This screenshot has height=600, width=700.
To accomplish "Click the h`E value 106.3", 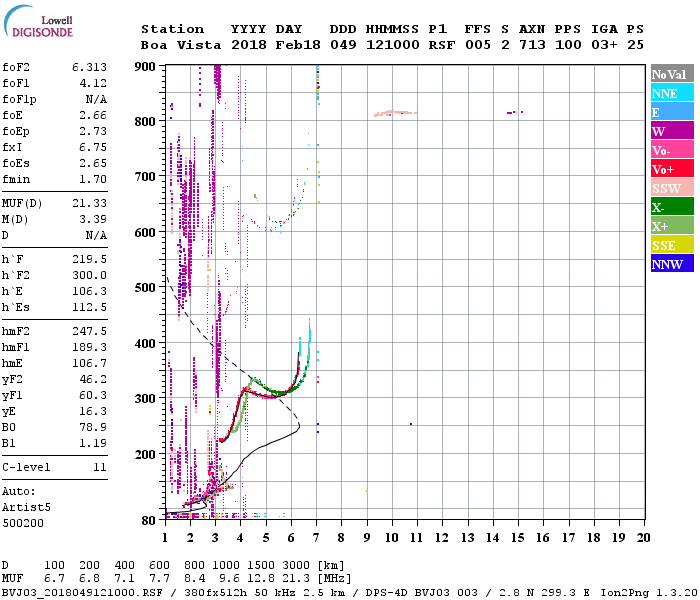I will 89,292.
